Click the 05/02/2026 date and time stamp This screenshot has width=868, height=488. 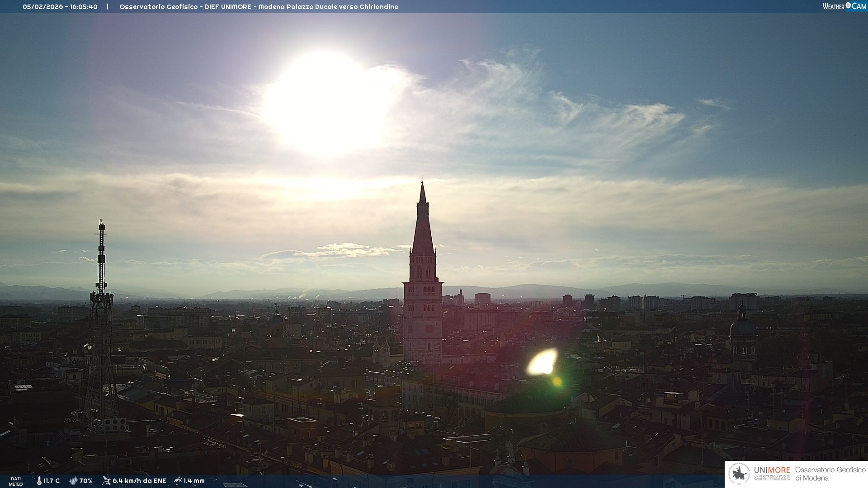[x=60, y=7]
